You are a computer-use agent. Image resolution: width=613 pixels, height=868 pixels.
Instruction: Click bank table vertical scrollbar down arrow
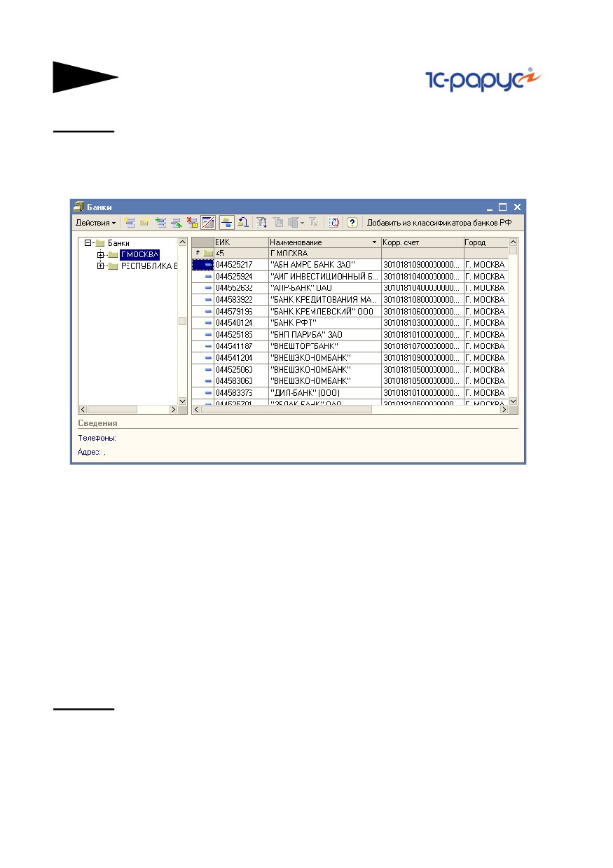(513, 401)
